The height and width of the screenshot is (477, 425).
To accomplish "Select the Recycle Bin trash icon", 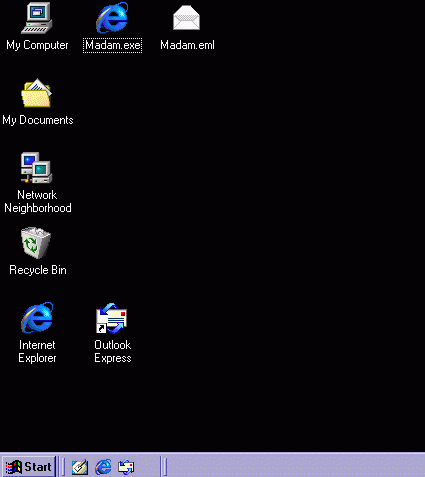I will pyautogui.click(x=36, y=243).
